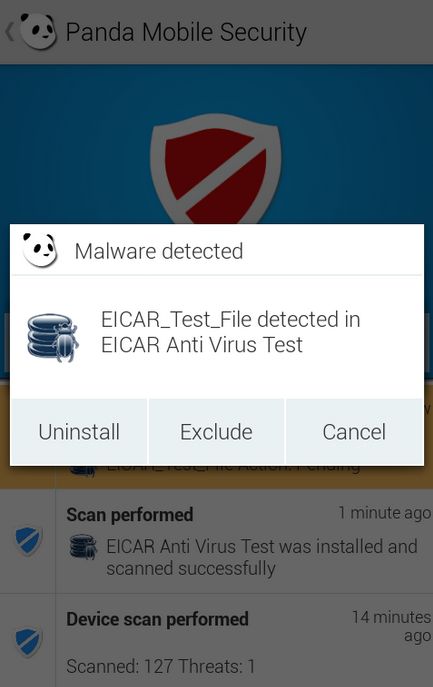Viewport: 433px width, 687px height.
Task: Open the Device scan performed log entry
Action: 244,641
